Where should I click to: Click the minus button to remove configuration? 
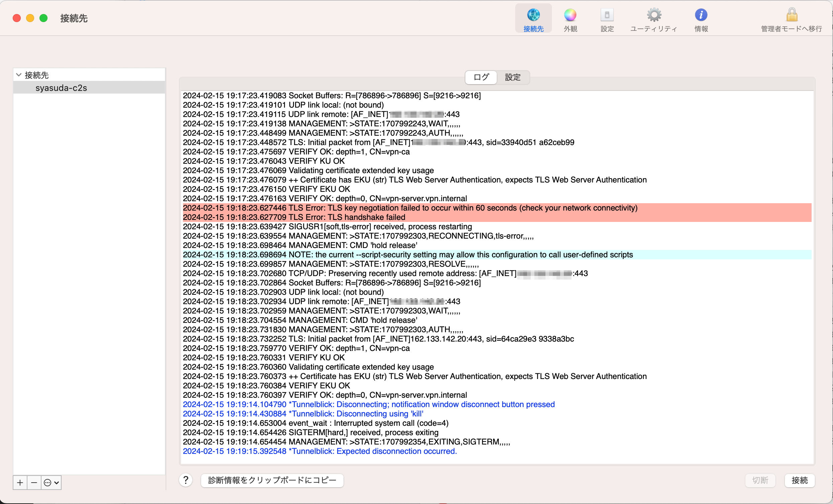[34, 482]
